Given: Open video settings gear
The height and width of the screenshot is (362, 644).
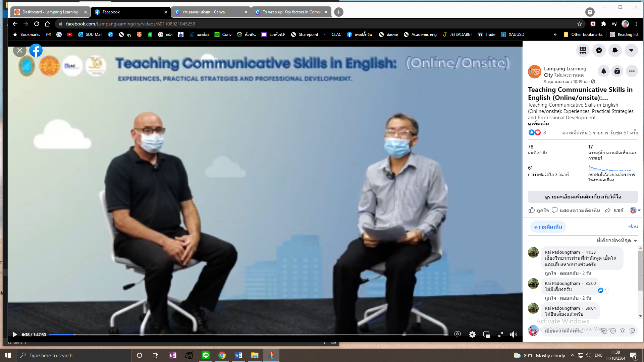Looking at the screenshot, I should point(472,335).
